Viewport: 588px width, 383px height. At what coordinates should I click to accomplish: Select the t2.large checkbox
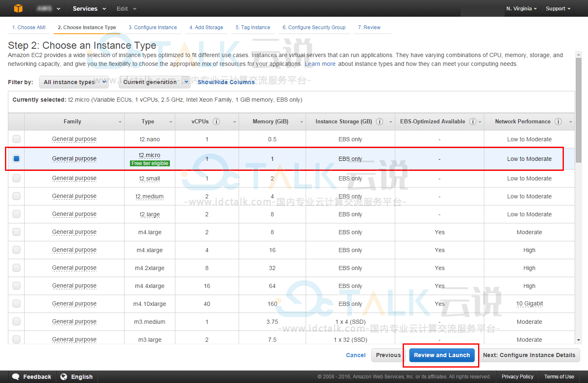tap(16, 214)
